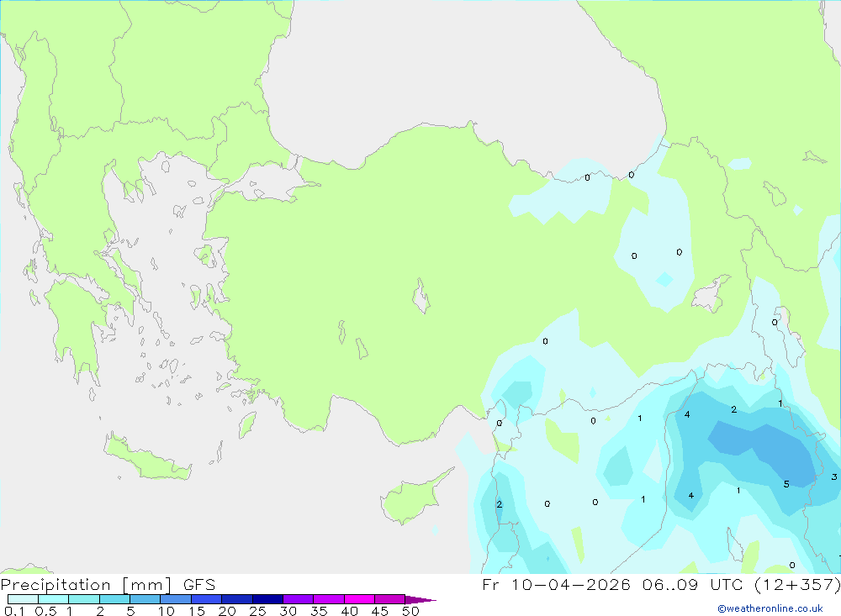The width and height of the screenshot is (841, 616).
Task: Click the '50' legend scale label
Action: point(411,611)
